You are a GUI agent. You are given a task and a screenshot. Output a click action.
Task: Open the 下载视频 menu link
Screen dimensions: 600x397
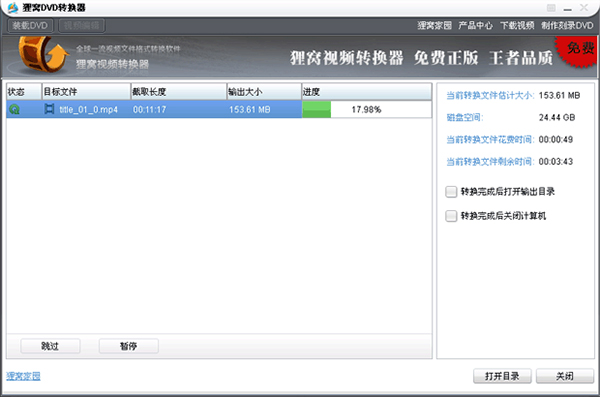pos(517,26)
